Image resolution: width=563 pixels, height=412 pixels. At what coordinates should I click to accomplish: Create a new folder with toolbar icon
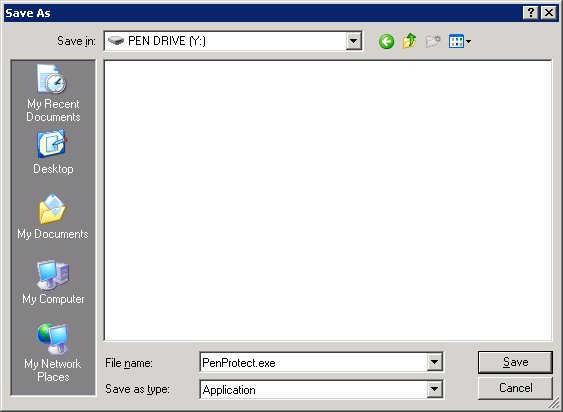(x=433, y=41)
